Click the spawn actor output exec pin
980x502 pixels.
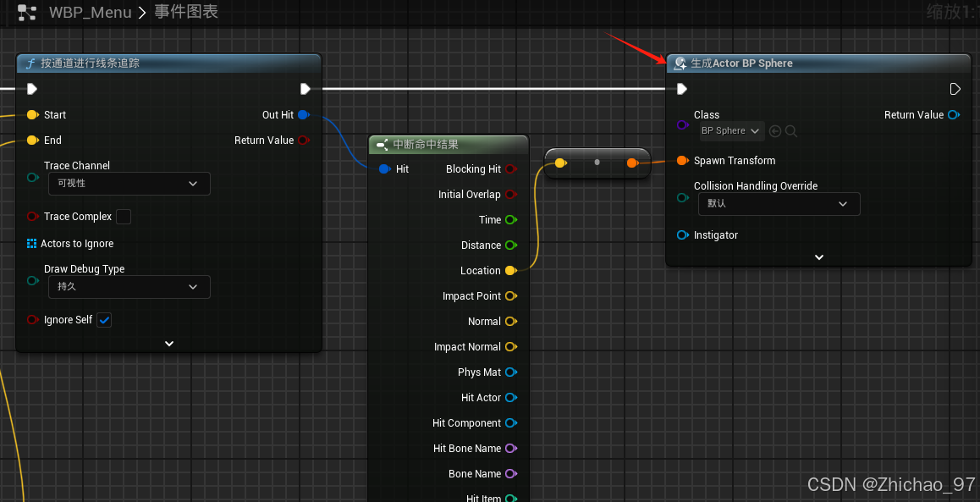click(955, 89)
